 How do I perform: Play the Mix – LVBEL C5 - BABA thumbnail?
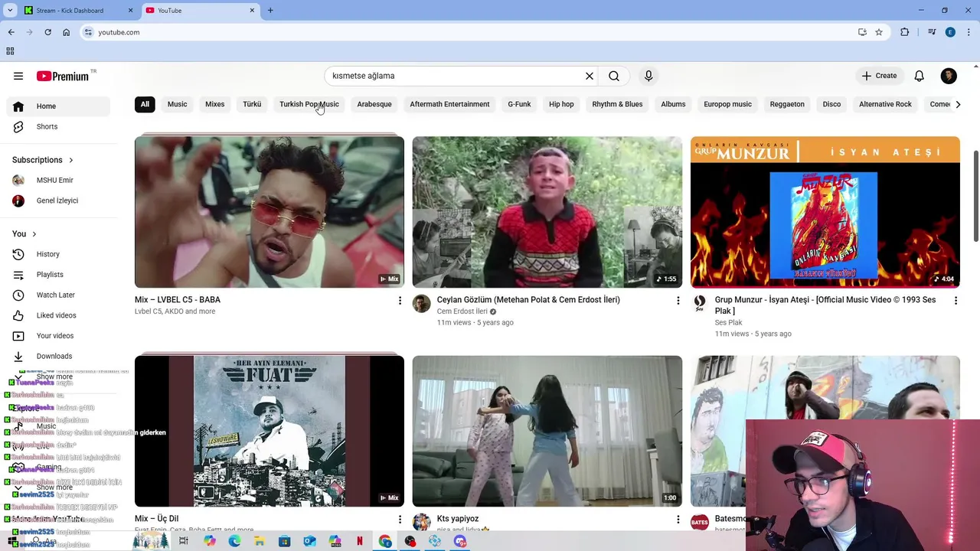click(x=269, y=212)
